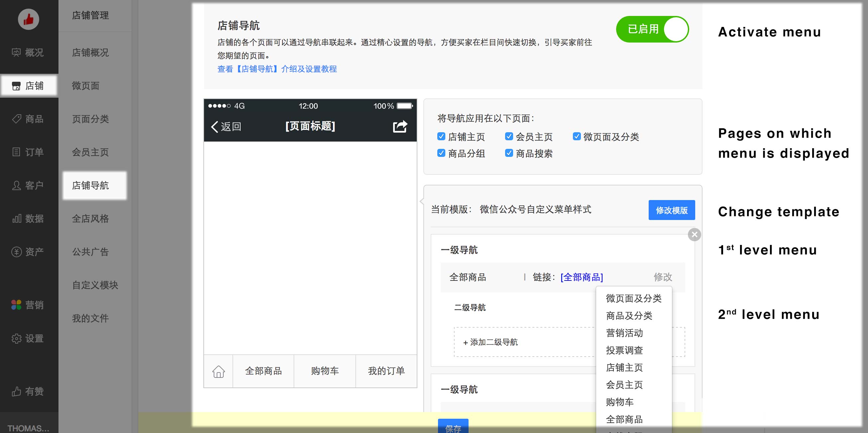868x433 pixels.
Task: Uncheck the 微页面及分类 checkbox
Action: pyautogui.click(x=577, y=137)
